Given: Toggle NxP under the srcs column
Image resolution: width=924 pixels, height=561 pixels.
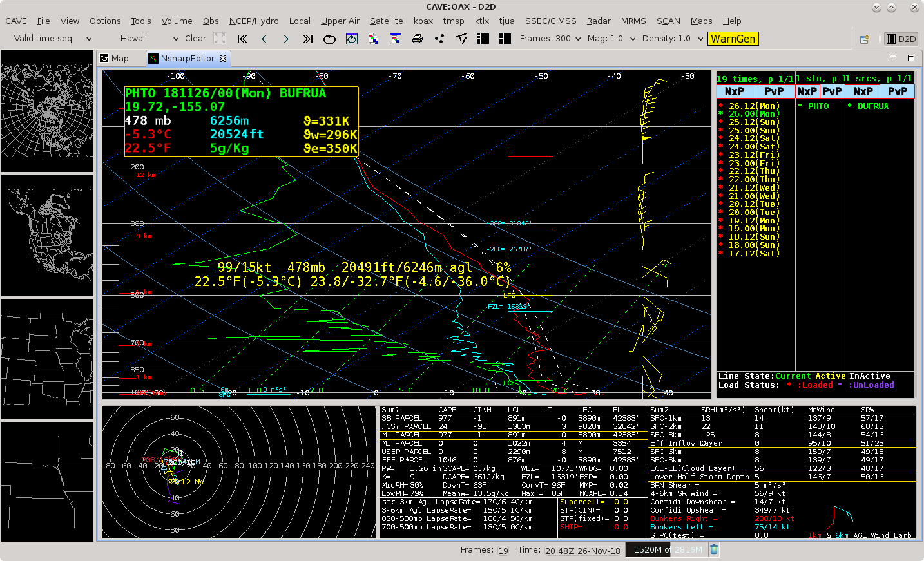Looking at the screenshot, I should pyautogui.click(x=863, y=91).
